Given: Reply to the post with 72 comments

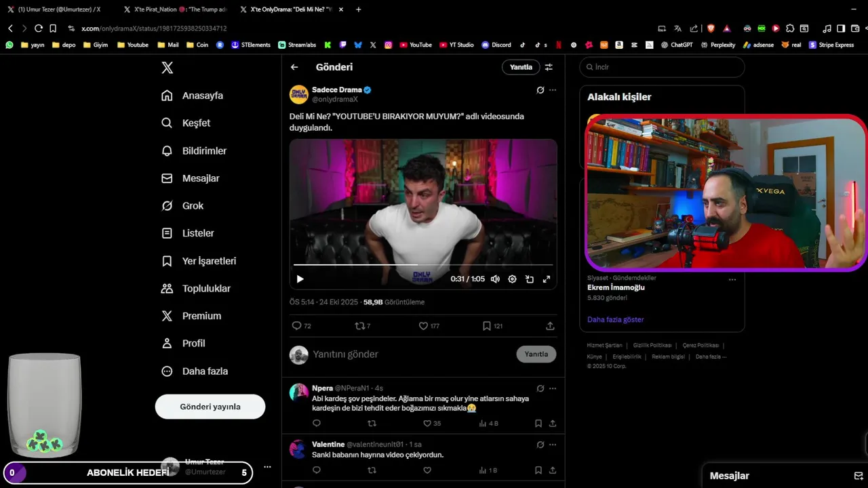Looking at the screenshot, I should 301,326.
